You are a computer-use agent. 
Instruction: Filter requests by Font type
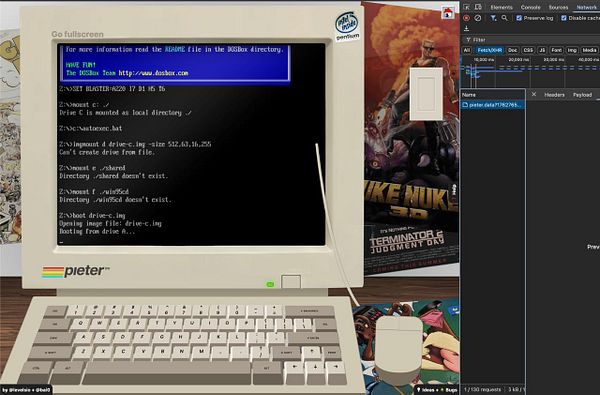556,50
